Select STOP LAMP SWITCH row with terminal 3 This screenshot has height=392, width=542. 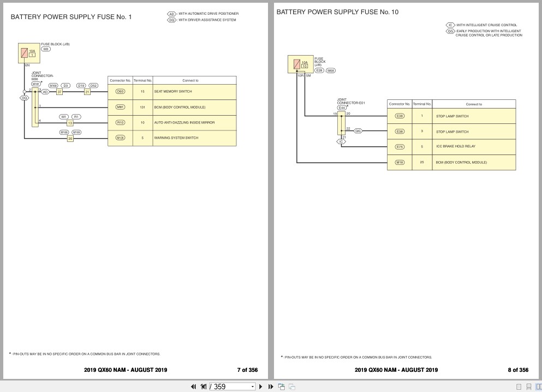(451, 132)
